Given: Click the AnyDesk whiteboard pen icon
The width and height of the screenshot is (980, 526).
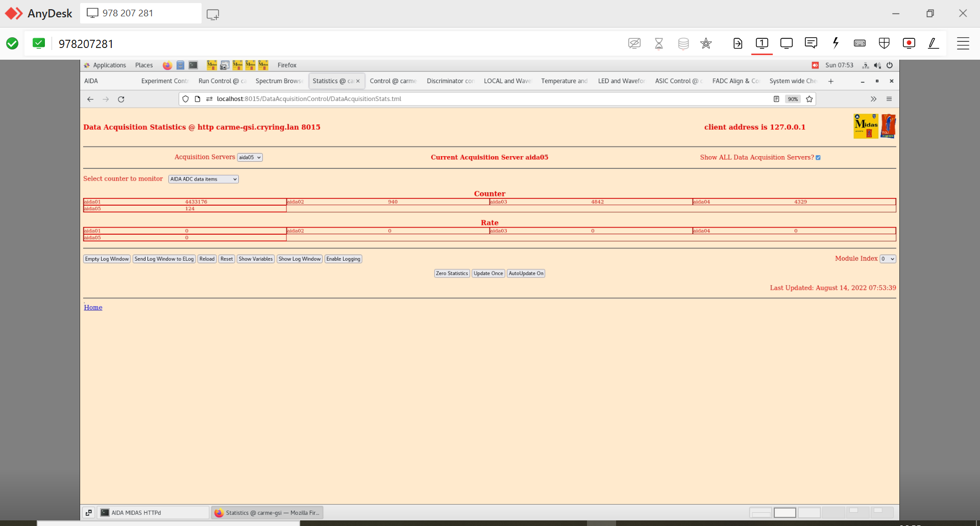Looking at the screenshot, I should (x=933, y=43).
